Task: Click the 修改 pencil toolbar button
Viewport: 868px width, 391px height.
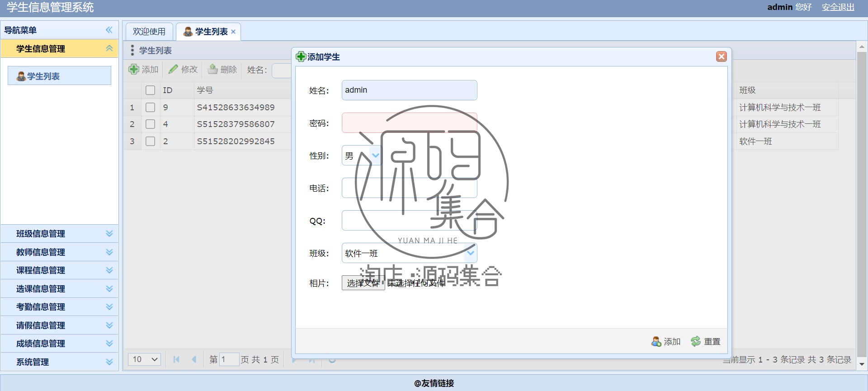Action: click(x=183, y=69)
